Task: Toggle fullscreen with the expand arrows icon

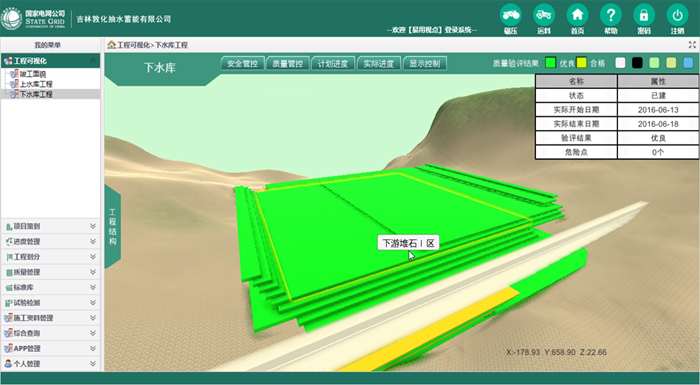Action: [692, 45]
